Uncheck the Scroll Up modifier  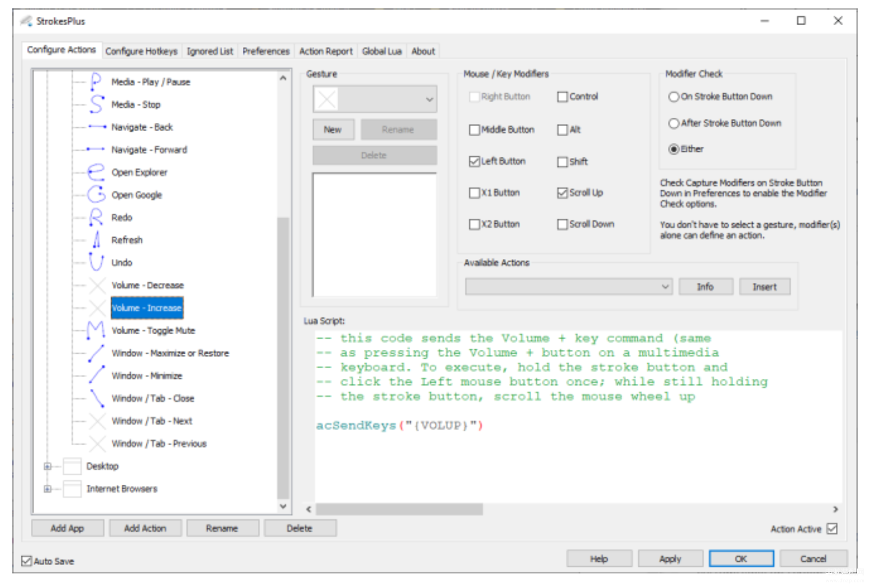pos(563,193)
